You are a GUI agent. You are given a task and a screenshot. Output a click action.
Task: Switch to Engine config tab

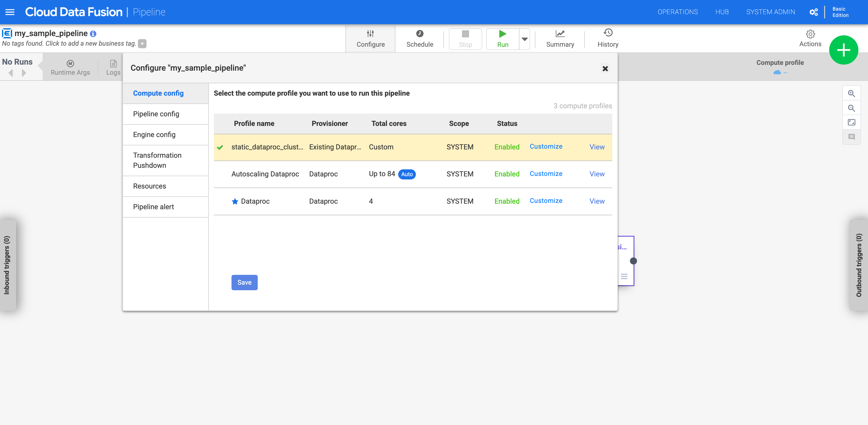click(x=154, y=134)
